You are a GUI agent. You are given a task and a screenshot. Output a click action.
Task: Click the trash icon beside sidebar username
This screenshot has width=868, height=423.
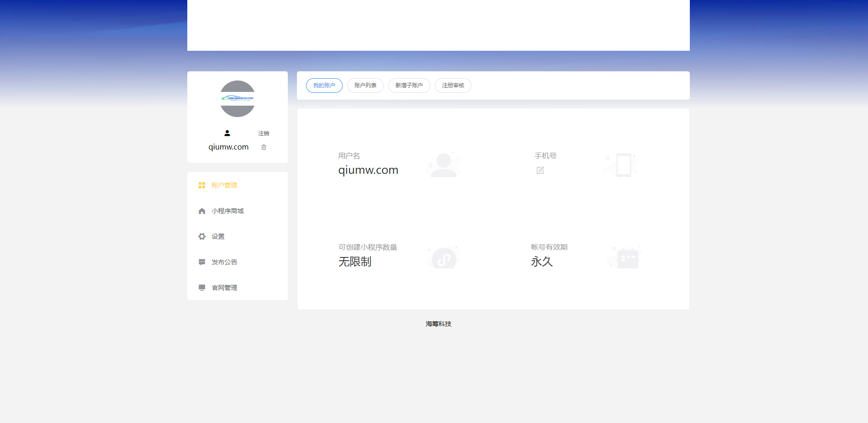tap(264, 147)
